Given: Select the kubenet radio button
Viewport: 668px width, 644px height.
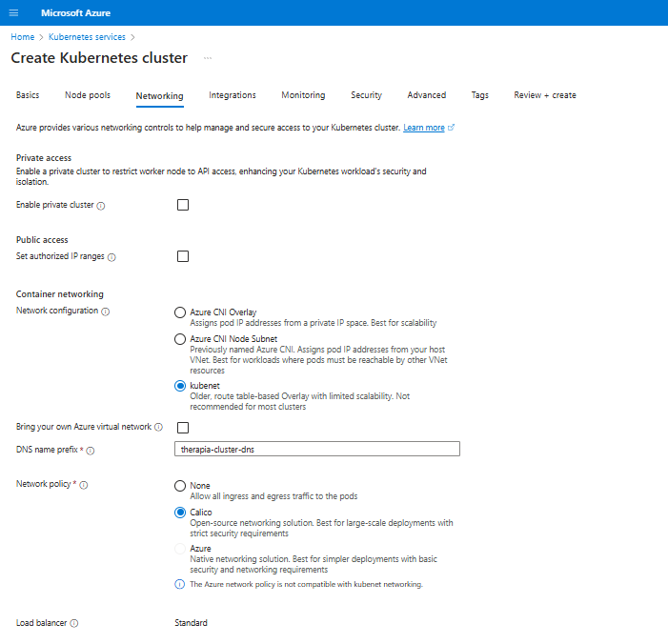Looking at the screenshot, I should pyautogui.click(x=180, y=386).
